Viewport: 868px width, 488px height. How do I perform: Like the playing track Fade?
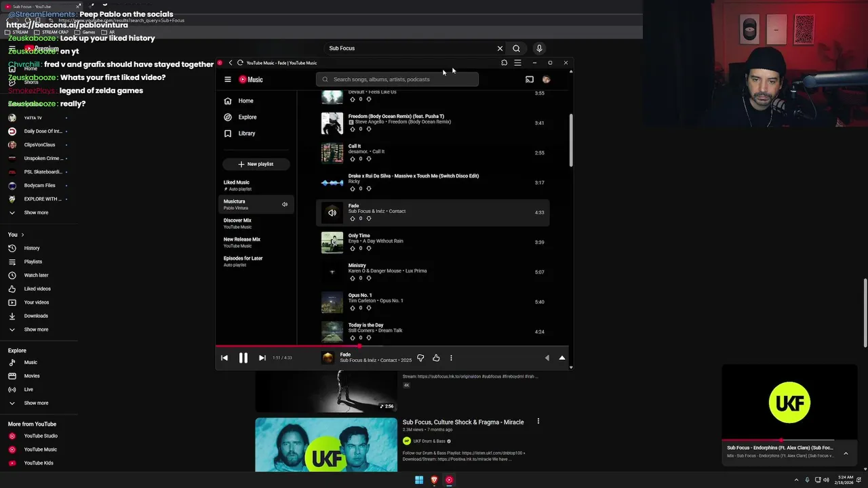pyautogui.click(x=436, y=358)
